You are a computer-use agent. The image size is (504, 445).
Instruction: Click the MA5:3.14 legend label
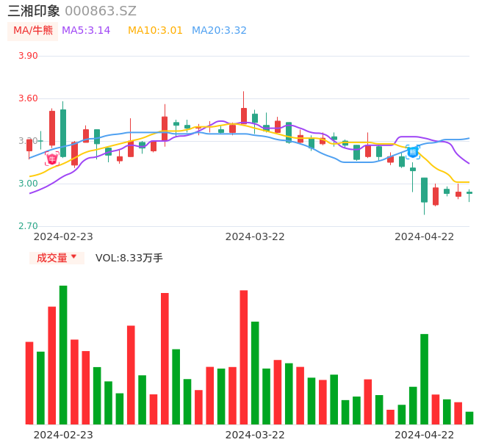pos(86,31)
